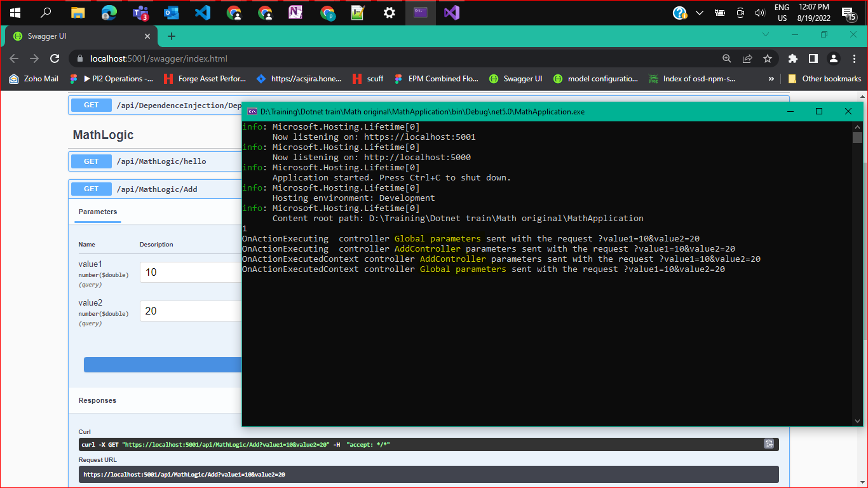Open Chrome's side panel icon
The image size is (868, 488).
pos(813,58)
